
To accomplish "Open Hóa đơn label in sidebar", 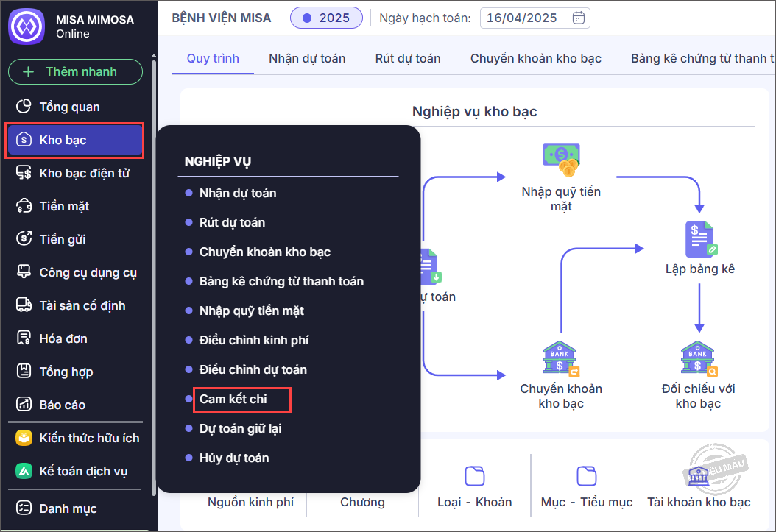I will (63, 338).
